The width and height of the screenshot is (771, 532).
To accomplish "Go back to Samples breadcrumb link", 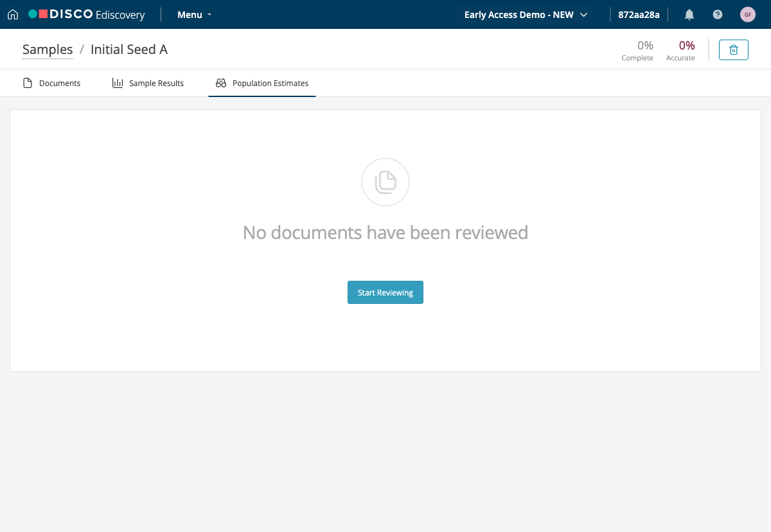I will tap(48, 49).
